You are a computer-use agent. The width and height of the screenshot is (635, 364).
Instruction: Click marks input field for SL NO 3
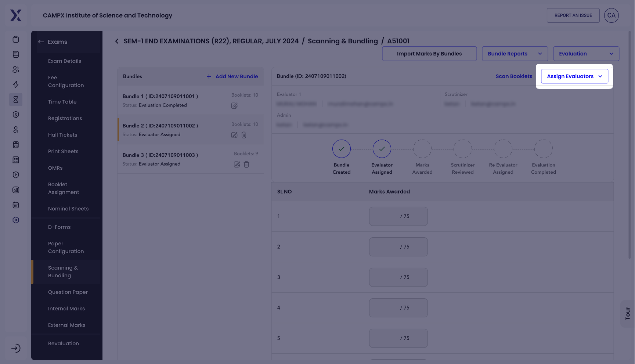(398, 277)
